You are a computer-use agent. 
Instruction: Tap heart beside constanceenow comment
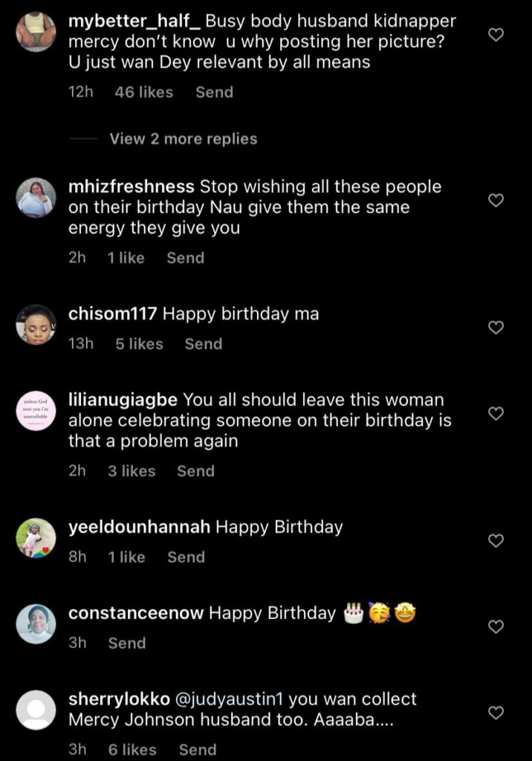pos(496,626)
